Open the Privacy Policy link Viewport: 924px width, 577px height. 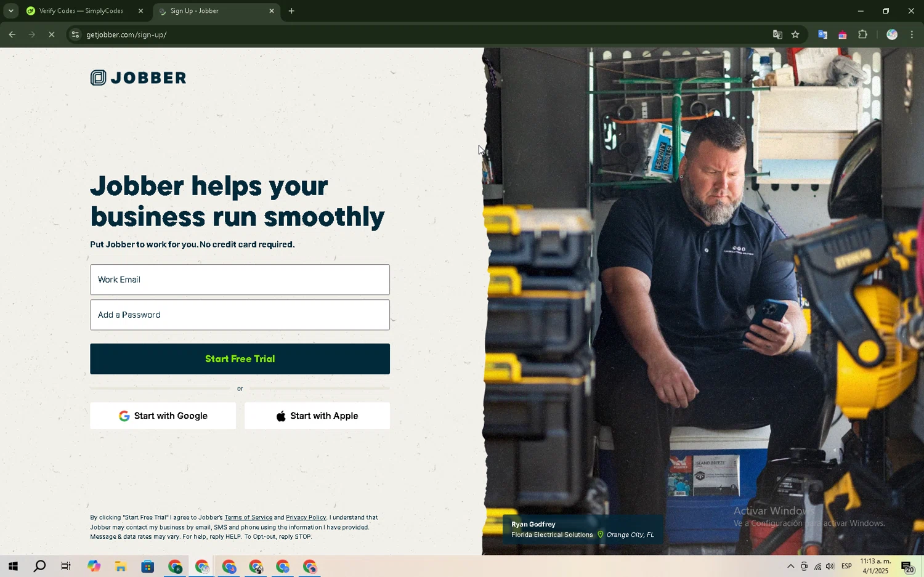point(306,518)
